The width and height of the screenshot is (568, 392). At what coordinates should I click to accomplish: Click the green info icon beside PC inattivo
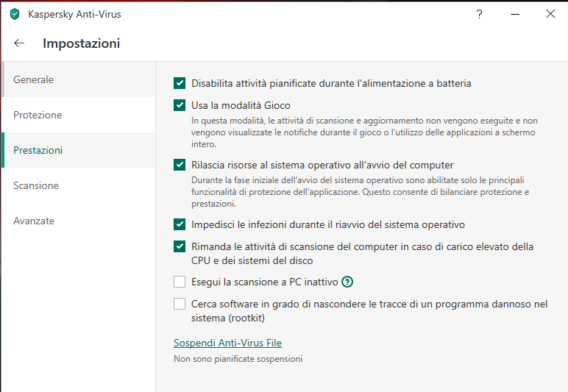[x=348, y=282]
